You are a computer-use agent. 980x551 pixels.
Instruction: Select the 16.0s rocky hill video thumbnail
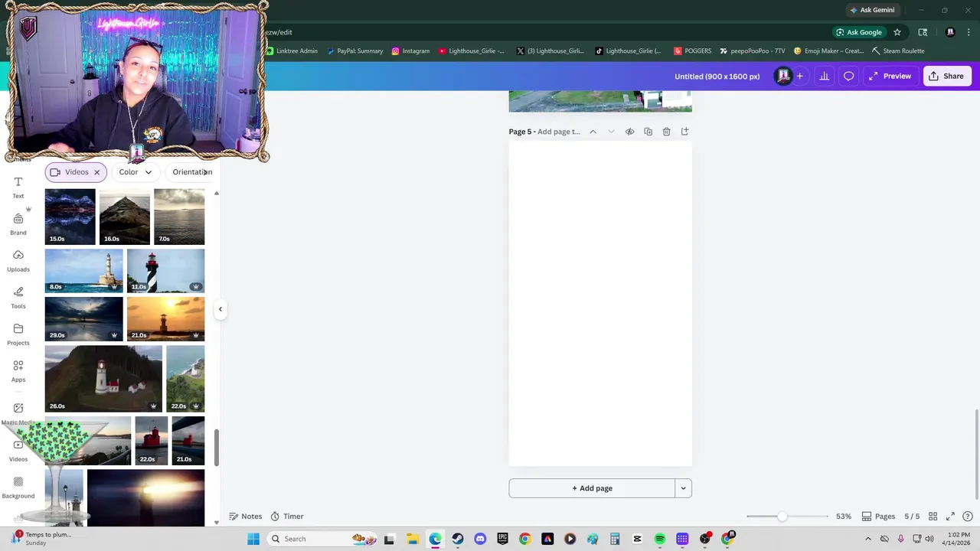click(125, 217)
